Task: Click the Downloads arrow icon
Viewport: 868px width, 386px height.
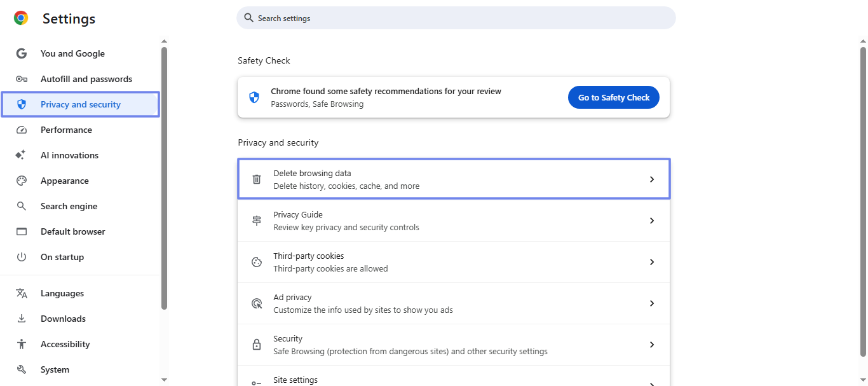Action: (22, 318)
